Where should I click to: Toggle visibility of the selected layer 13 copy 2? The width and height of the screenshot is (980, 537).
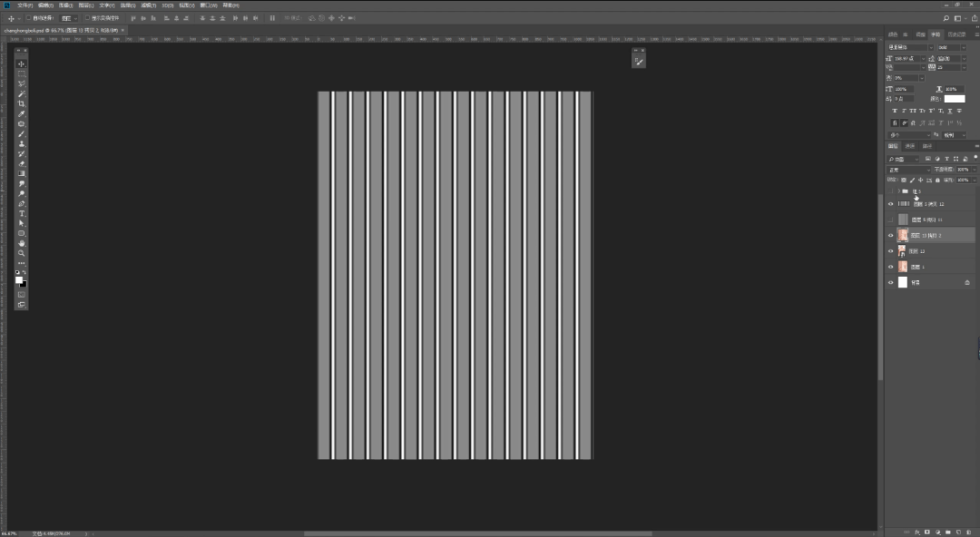coord(890,235)
